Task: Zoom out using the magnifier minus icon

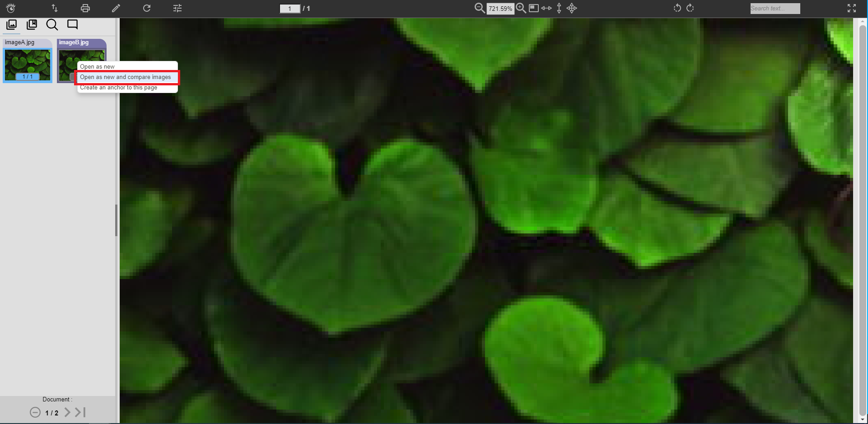Action: tap(479, 8)
